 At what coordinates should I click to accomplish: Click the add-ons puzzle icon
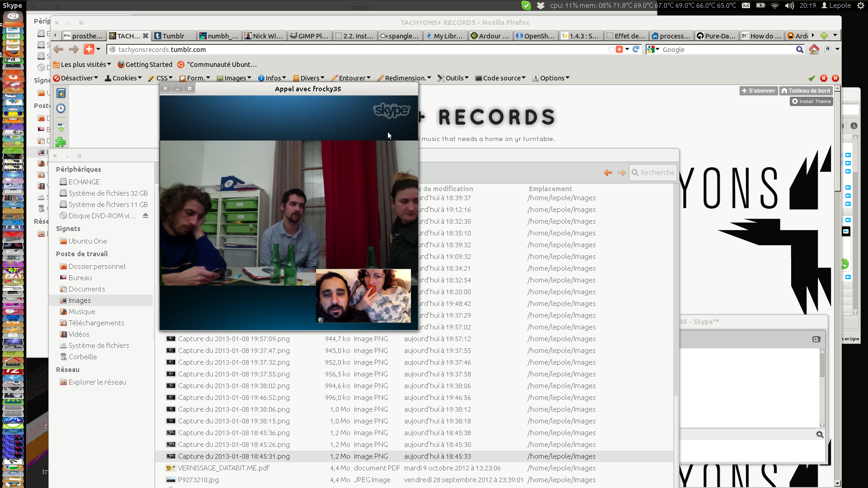pos(61,142)
